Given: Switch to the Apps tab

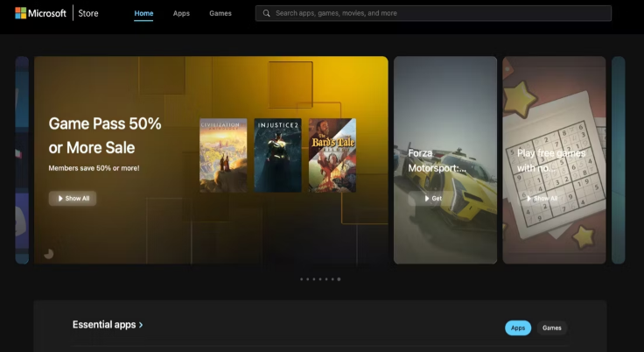Looking at the screenshot, I should click(x=181, y=13).
